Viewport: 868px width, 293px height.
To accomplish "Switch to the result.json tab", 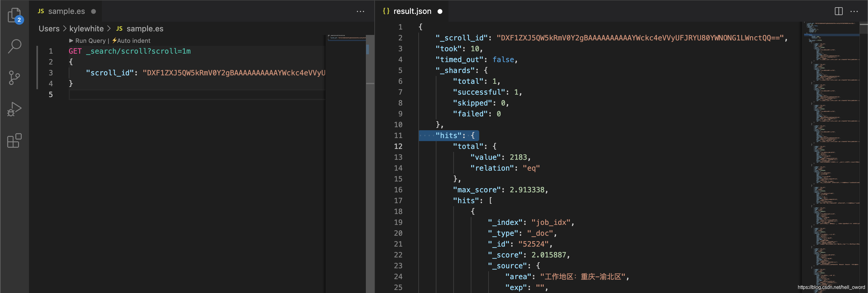I will (x=412, y=11).
